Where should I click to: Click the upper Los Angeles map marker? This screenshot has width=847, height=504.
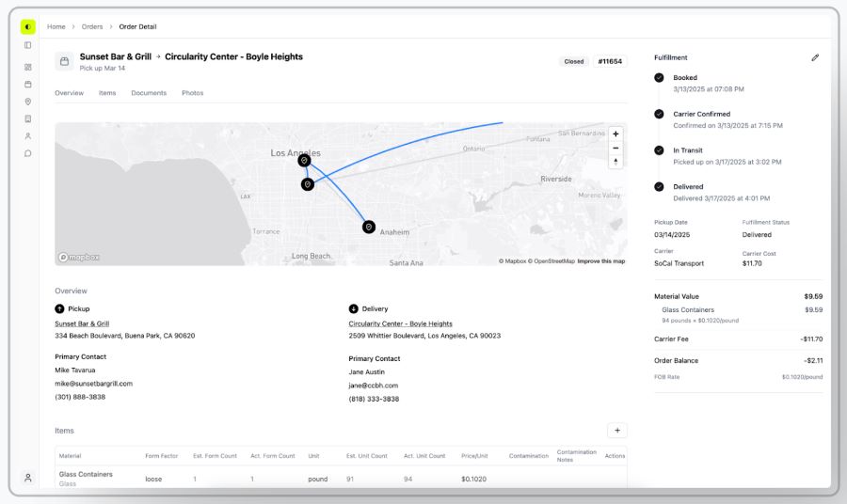point(304,160)
